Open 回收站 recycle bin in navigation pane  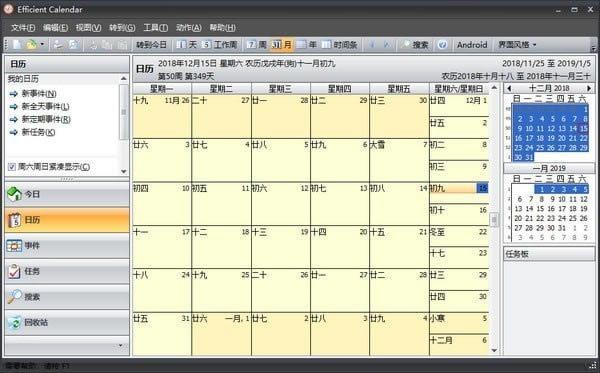67,323
